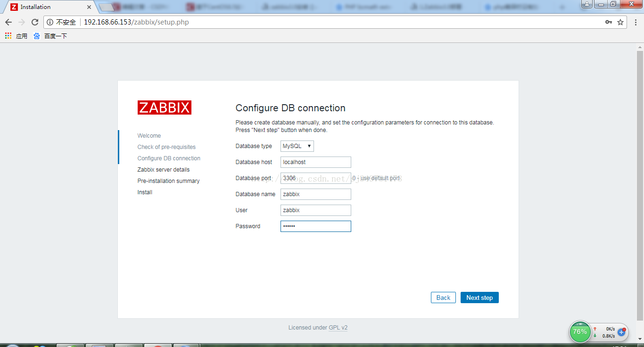The width and height of the screenshot is (644, 347).
Task: Open the GPL v2 license link
Action: (338, 328)
